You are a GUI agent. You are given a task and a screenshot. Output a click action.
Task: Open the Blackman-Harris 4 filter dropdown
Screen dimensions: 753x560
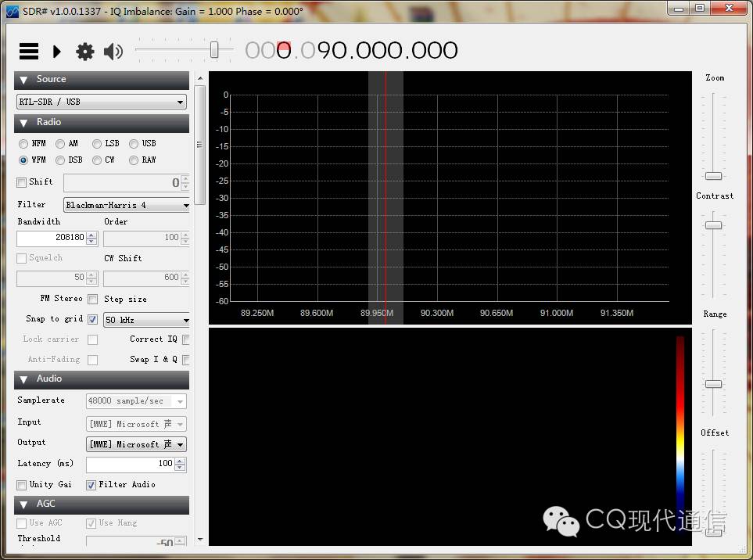click(x=127, y=206)
